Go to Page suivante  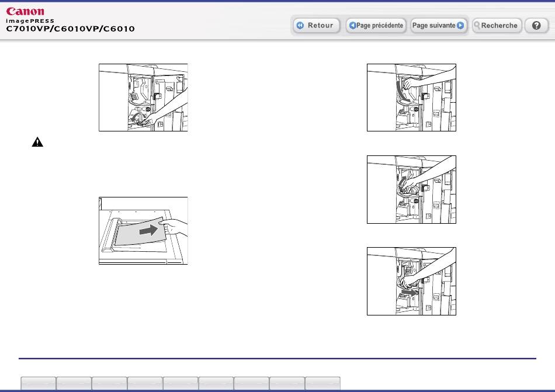point(438,26)
